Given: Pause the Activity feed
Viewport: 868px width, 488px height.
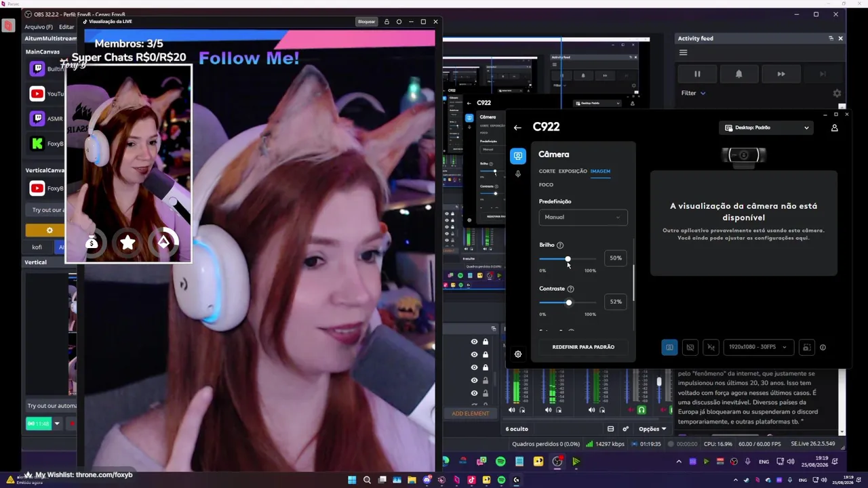Looking at the screenshot, I should point(697,74).
